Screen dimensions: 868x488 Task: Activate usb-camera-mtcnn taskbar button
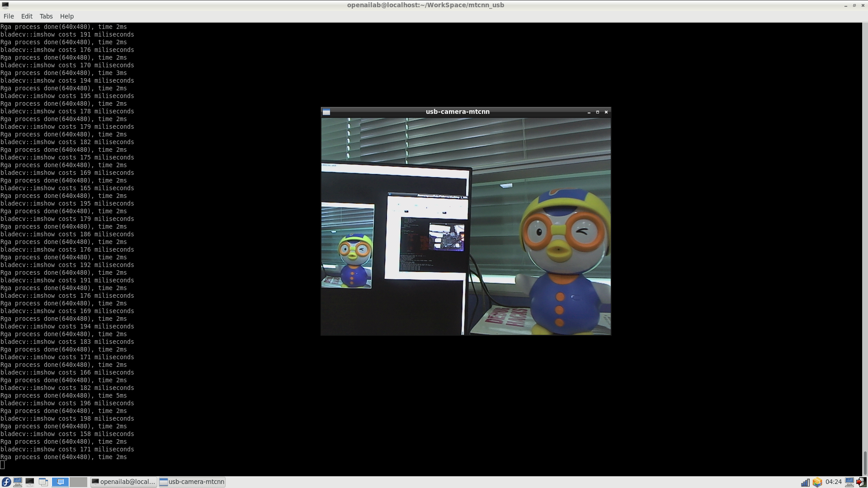(x=192, y=482)
